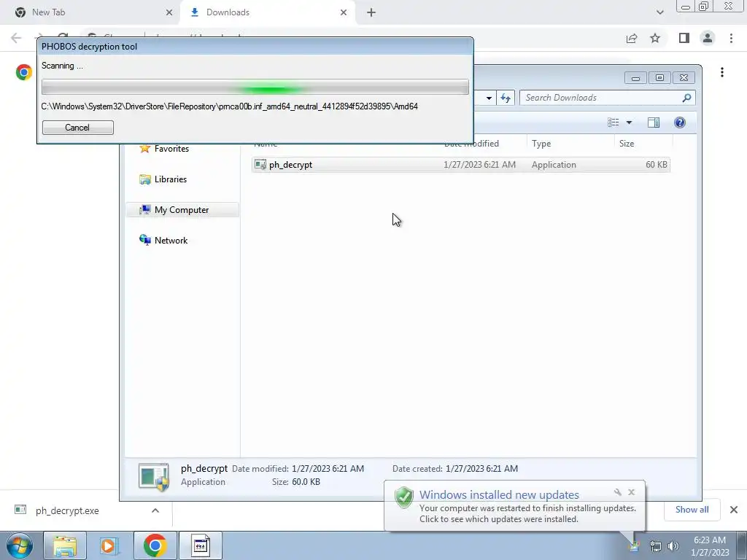This screenshot has height=560, width=747.
Task: Share this page via share icon
Action: click(x=632, y=38)
